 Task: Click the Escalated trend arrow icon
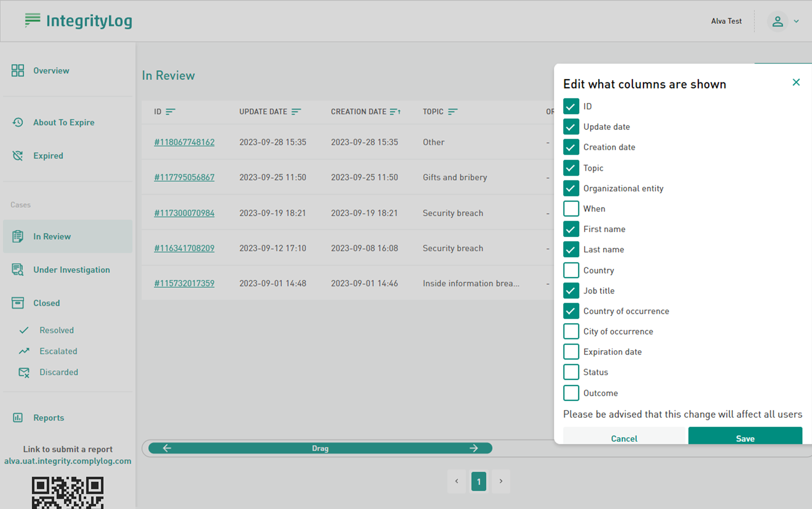(x=24, y=351)
